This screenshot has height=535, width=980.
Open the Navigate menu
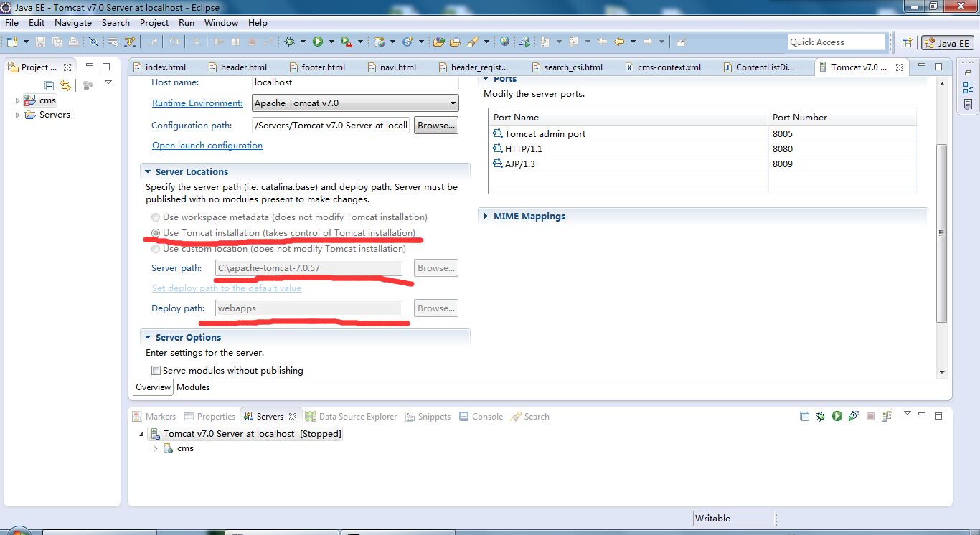[x=72, y=23]
